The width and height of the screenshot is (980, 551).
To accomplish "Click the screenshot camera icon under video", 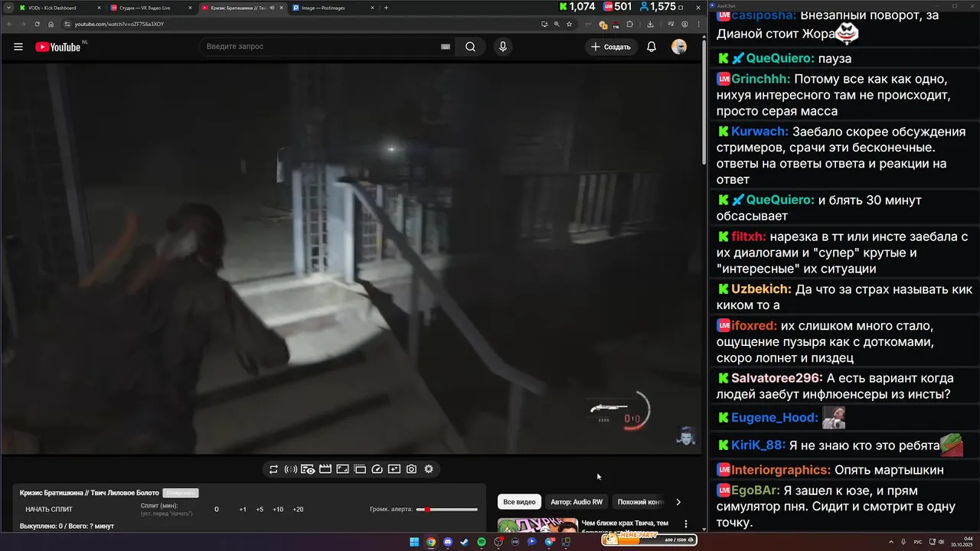I will [x=411, y=469].
